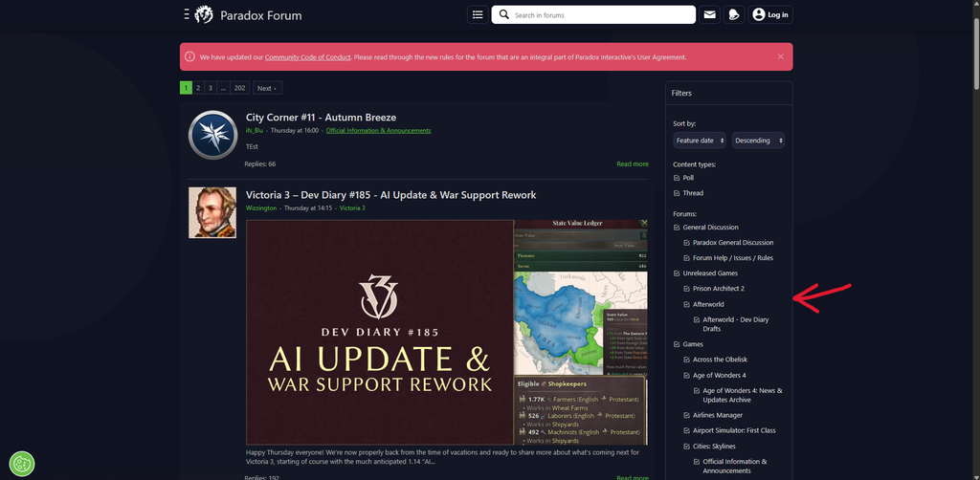Toggle the Across the Obelisk checkbox
Image resolution: width=980 pixels, height=480 pixels.
(x=687, y=360)
